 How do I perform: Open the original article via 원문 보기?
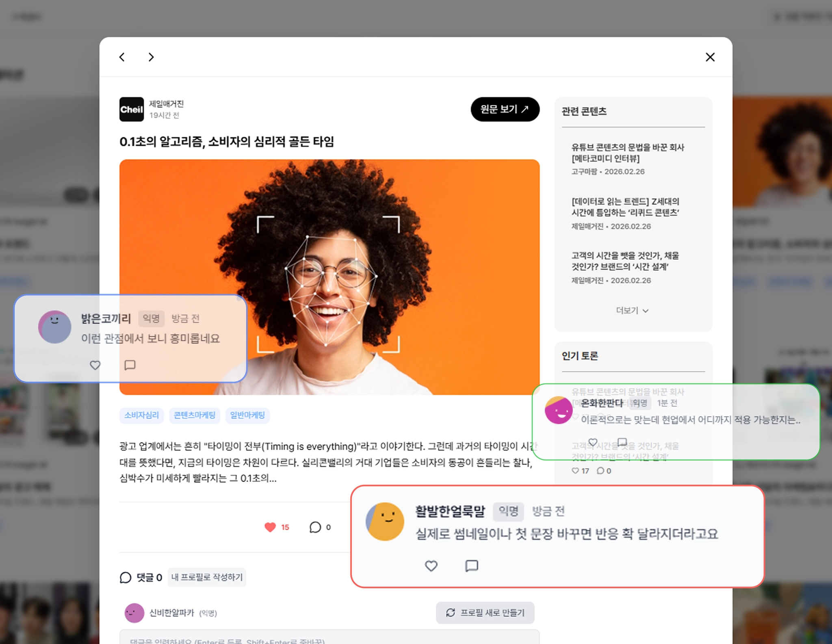(x=505, y=109)
